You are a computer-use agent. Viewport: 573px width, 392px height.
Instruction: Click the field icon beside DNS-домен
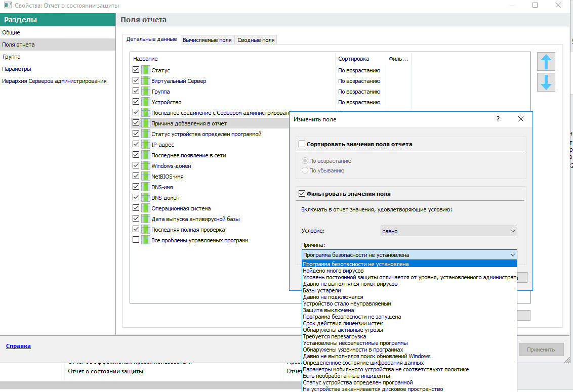coord(146,198)
